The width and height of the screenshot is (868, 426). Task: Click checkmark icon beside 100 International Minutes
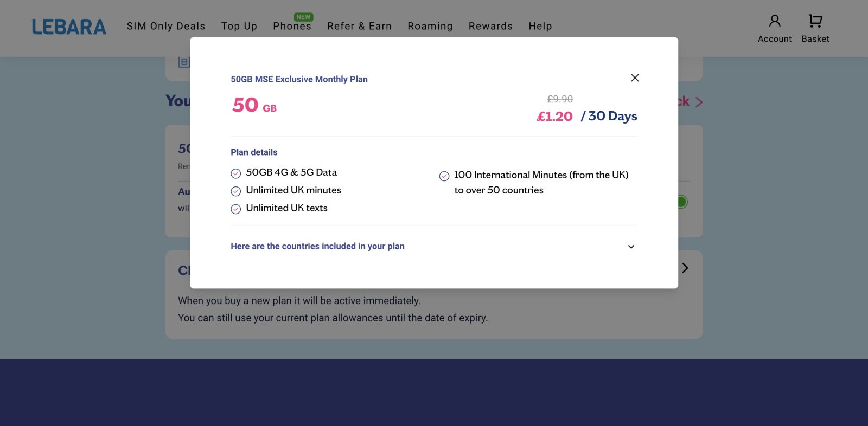click(444, 176)
